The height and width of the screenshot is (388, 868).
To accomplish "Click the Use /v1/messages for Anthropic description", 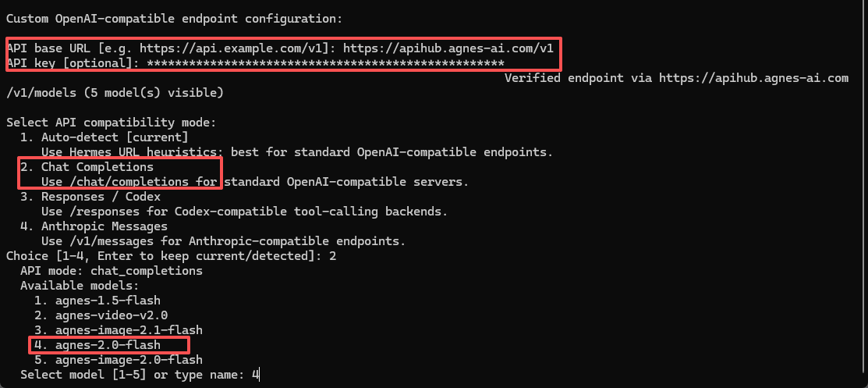I will click(x=224, y=242).
